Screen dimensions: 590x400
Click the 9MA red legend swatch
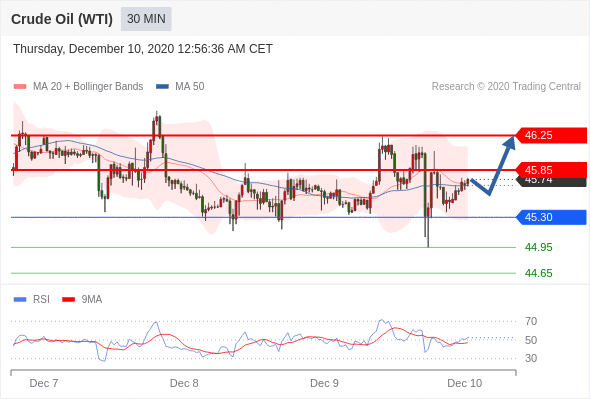pos(68,300)
